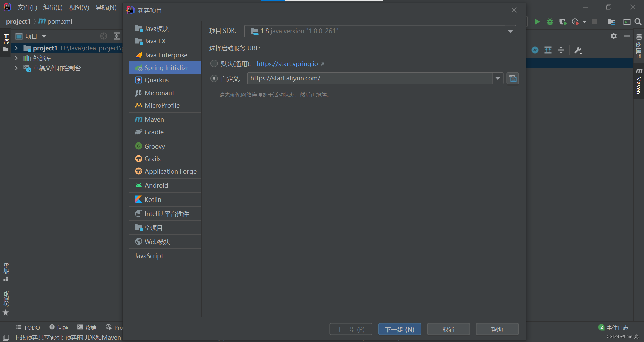The width and height of the screenshot is (644, 342).
Task: Choose Web模块 entry
Action: click(165, 242)
